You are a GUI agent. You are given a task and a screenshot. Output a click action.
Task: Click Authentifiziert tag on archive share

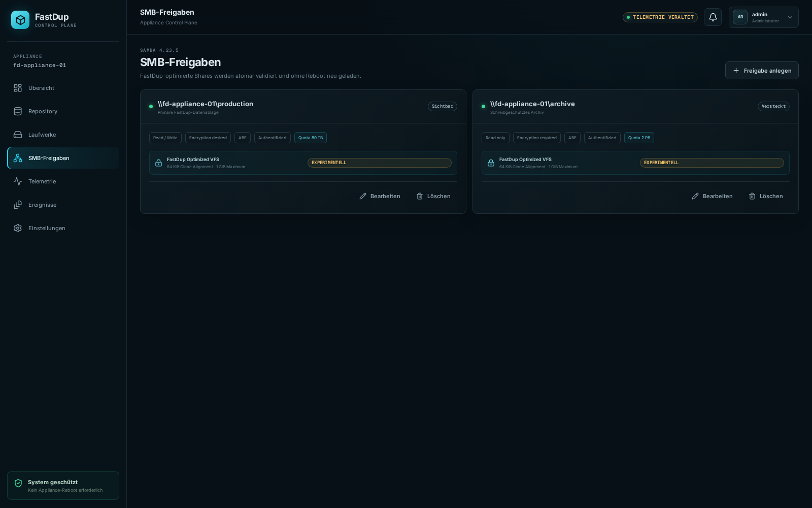pyautogui.click(x=602, y=138)
